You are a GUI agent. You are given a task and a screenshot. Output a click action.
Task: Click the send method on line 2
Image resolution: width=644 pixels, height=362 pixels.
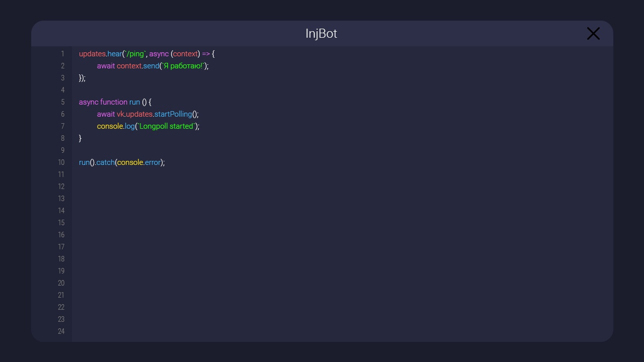point(151,66)
